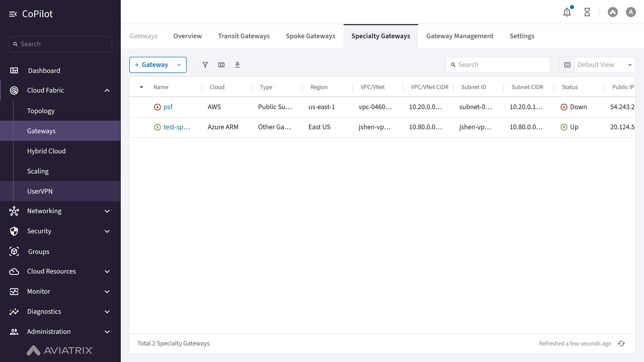
Task: Download the table as export
Action: (x=237, y=65)
